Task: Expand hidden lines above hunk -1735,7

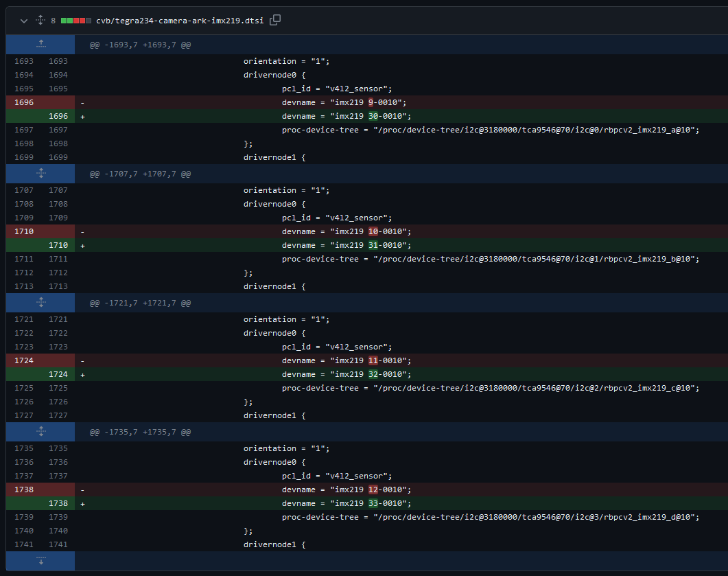Action: [40, 431]
